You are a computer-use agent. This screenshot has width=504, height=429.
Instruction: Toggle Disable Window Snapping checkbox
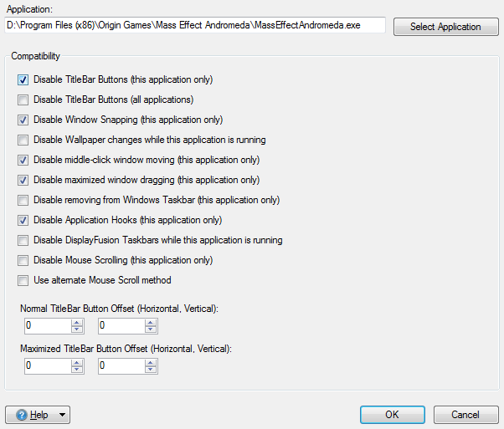click(x=23, y=120)
